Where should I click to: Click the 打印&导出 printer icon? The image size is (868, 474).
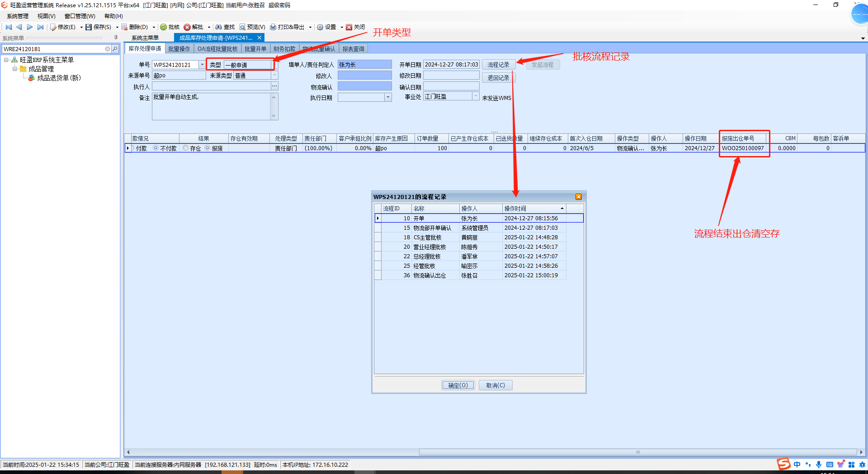273,27
